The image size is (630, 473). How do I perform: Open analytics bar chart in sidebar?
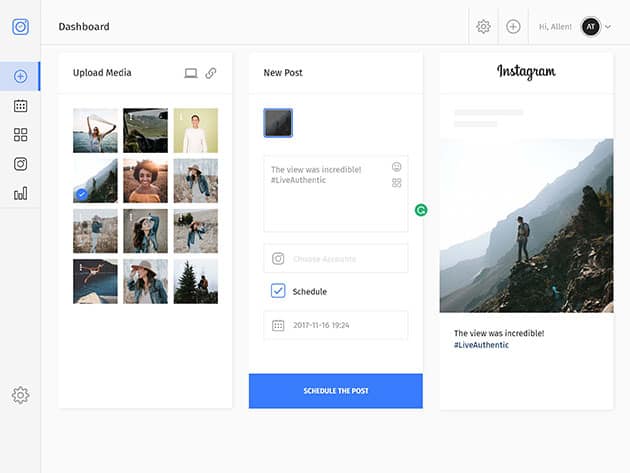20,194
